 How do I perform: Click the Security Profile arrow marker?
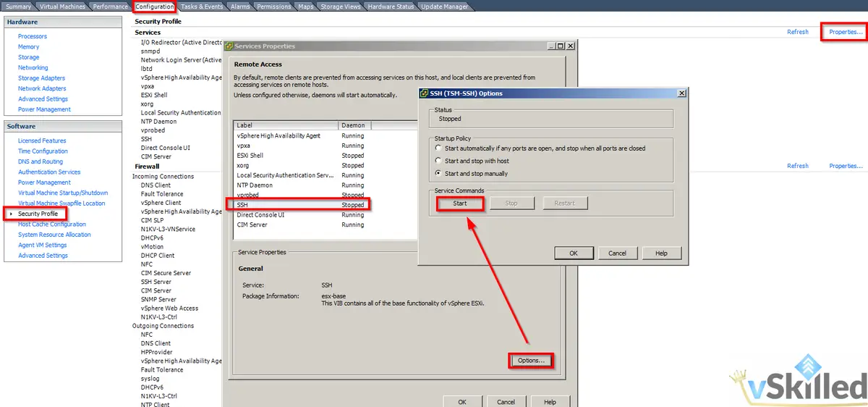pos(11,214)
